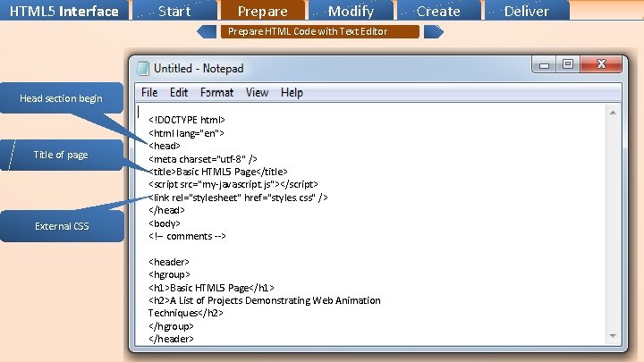Click the Techniques</h2> line
The image size is (644, 362).
(186, 313)
